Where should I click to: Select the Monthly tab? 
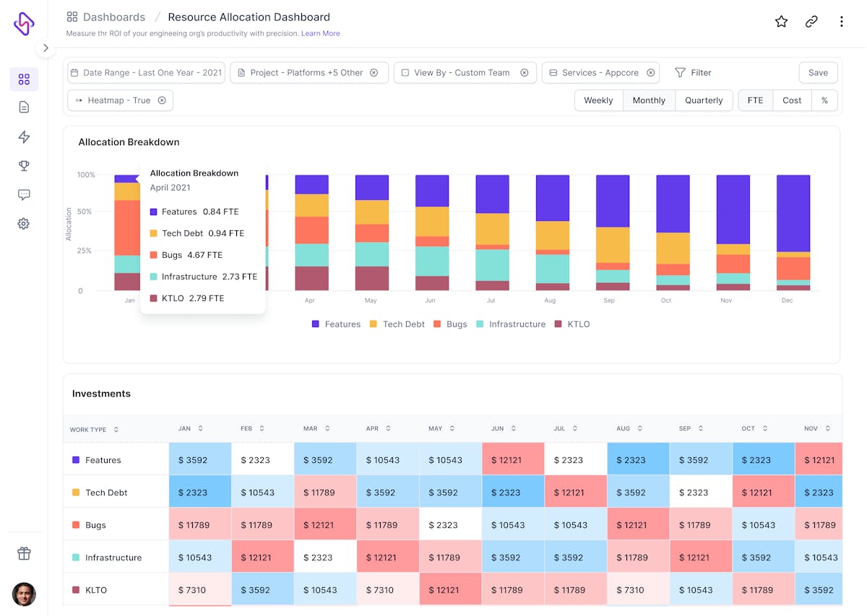click(x=648, y=100)
